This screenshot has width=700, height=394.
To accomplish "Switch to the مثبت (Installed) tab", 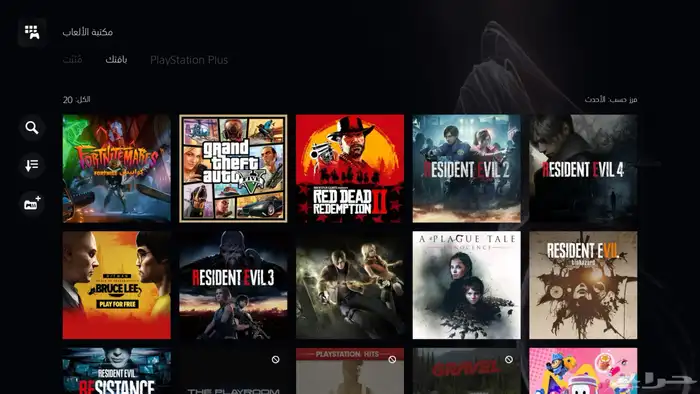I will [72, 59].
